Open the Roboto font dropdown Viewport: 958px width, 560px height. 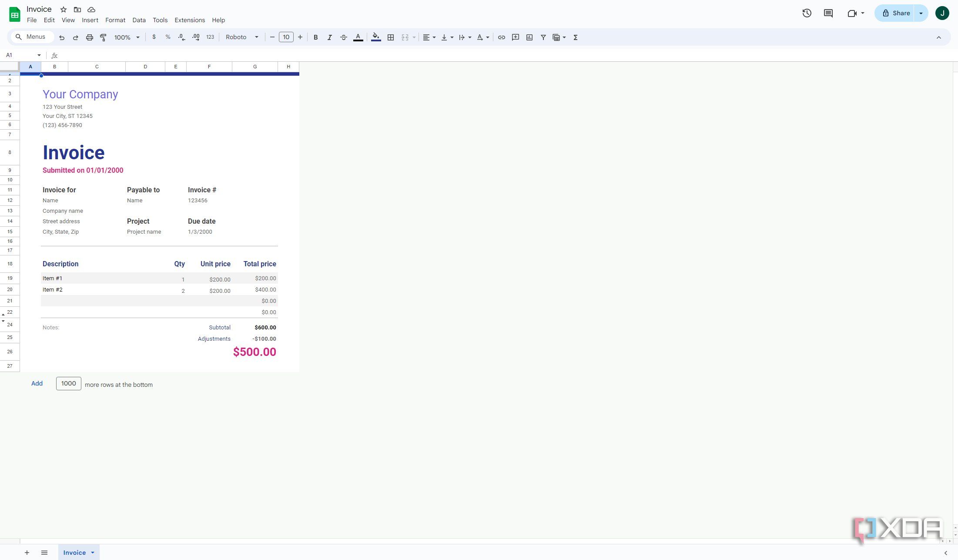(242, 37)
